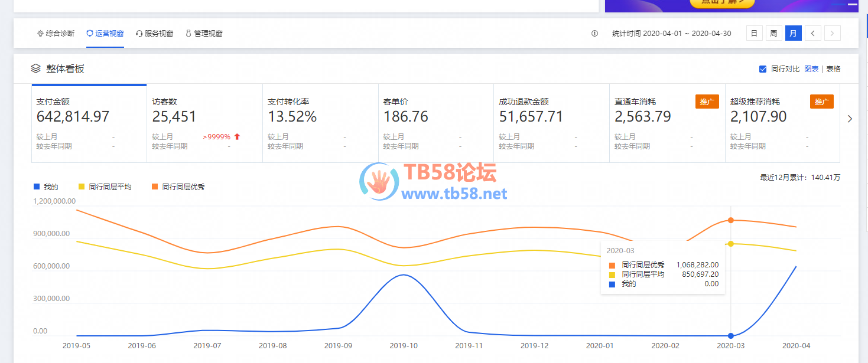The width and height of the screenshot is (868, 363).
Task: Click the 整体看板 layers icon
Action: coord(36,68)
